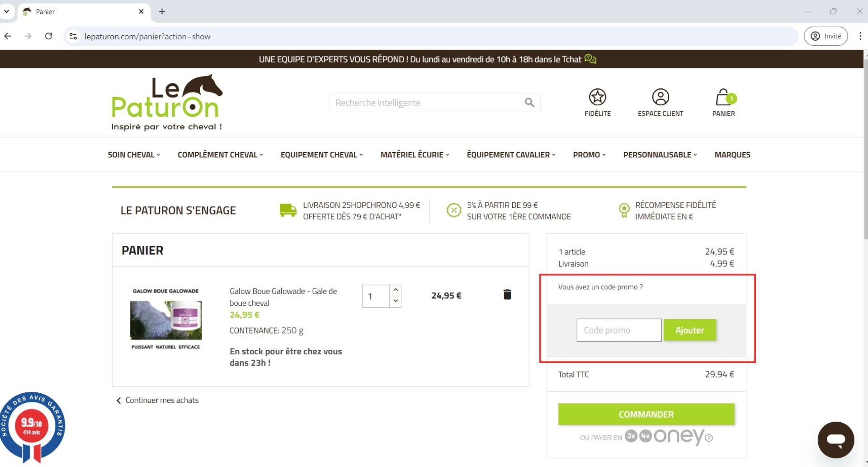This screenshot has width=868, height=467.
Task: Click the Avis Garantis rating badge
Action: [33, 426]
